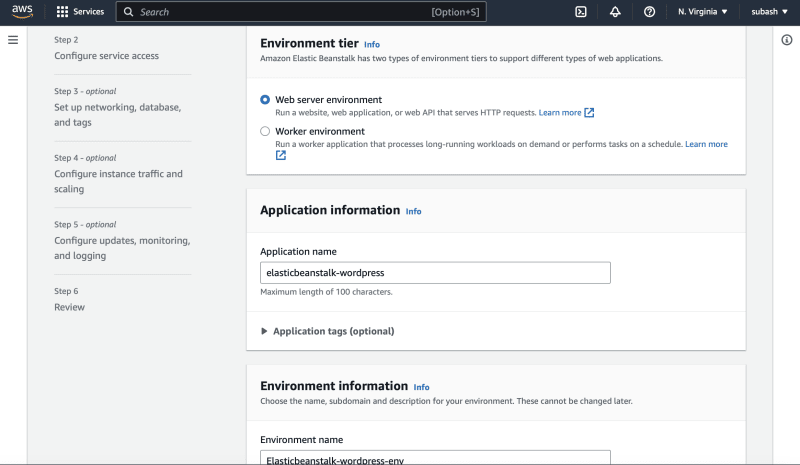Click the Info link beside Environment tier

372,44
